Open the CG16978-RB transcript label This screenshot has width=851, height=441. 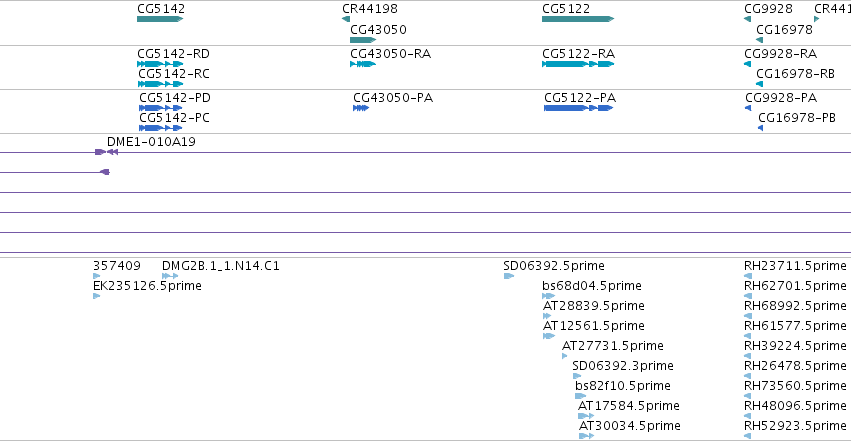click(795, 73)
